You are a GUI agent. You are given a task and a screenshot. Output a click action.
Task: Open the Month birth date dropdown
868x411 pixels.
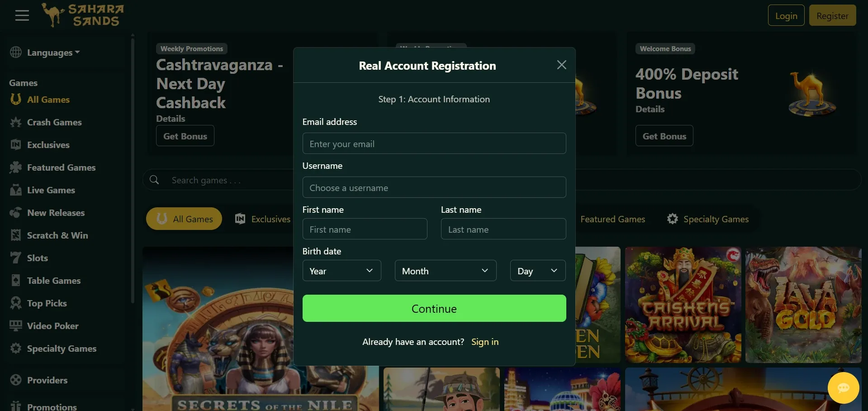tap(446, 271)
